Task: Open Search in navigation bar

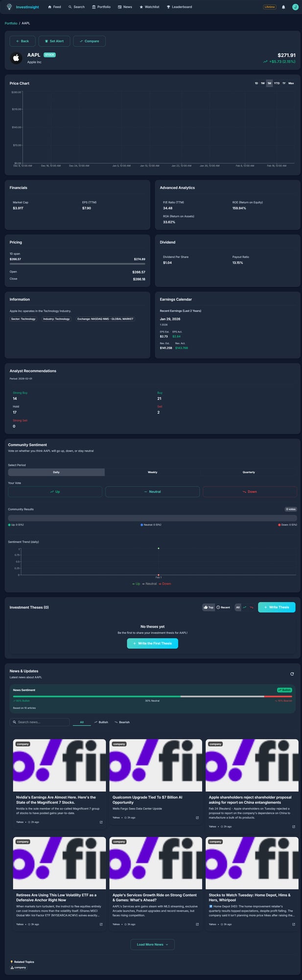Action: tap(77, 7)
